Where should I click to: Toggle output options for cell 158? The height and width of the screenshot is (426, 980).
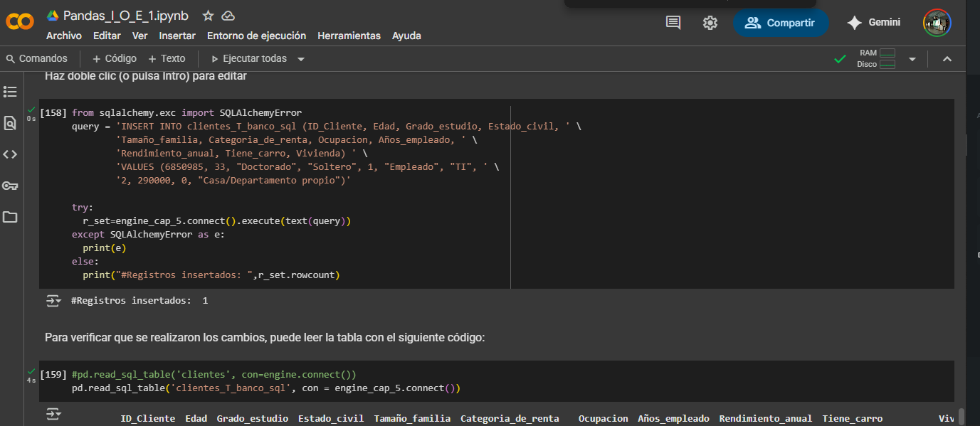point(54,301)
